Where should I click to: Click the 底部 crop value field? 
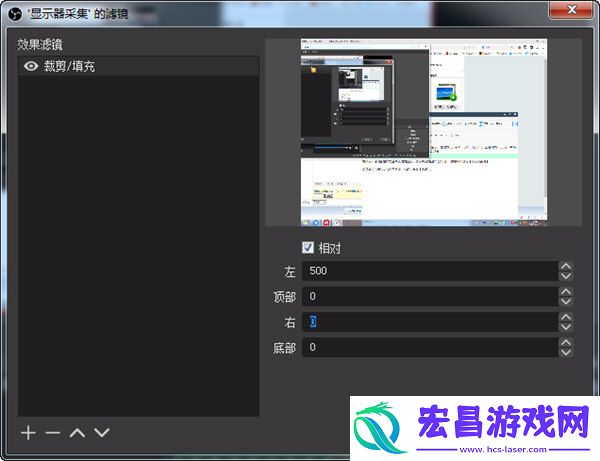coord(430,347)
